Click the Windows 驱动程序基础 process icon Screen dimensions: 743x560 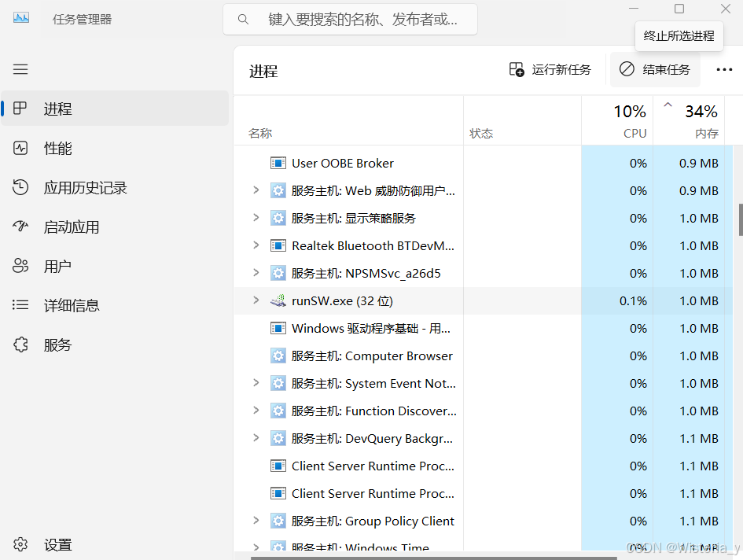click(x=278, y=328)
